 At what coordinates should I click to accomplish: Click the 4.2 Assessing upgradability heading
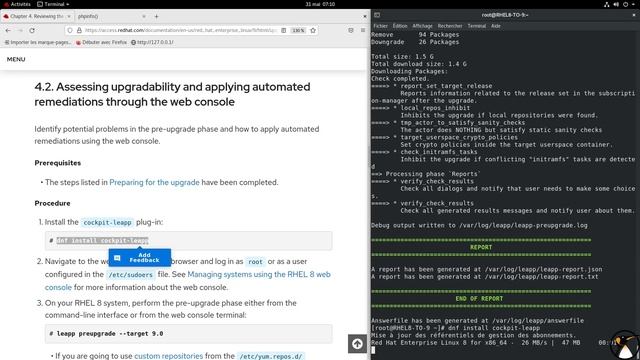click(x=172, y=94)
